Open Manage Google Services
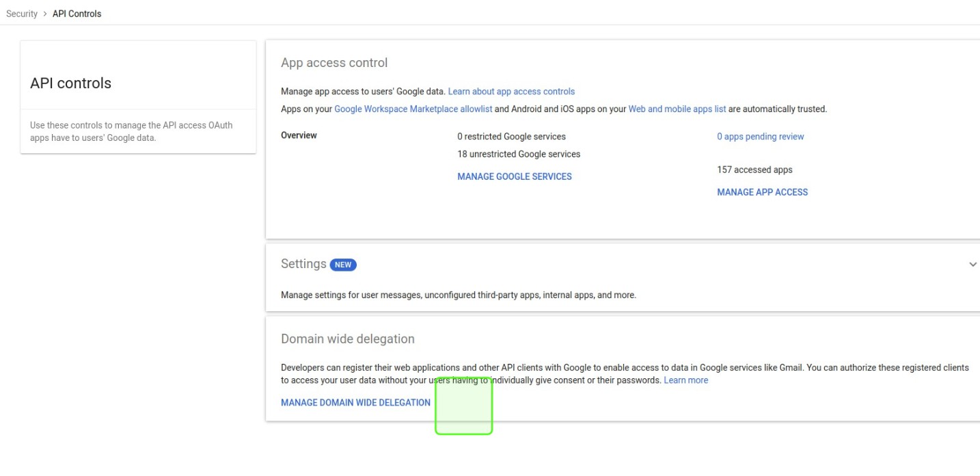The image size is (980, 476). pyautogui.click(x=514, y=176)
